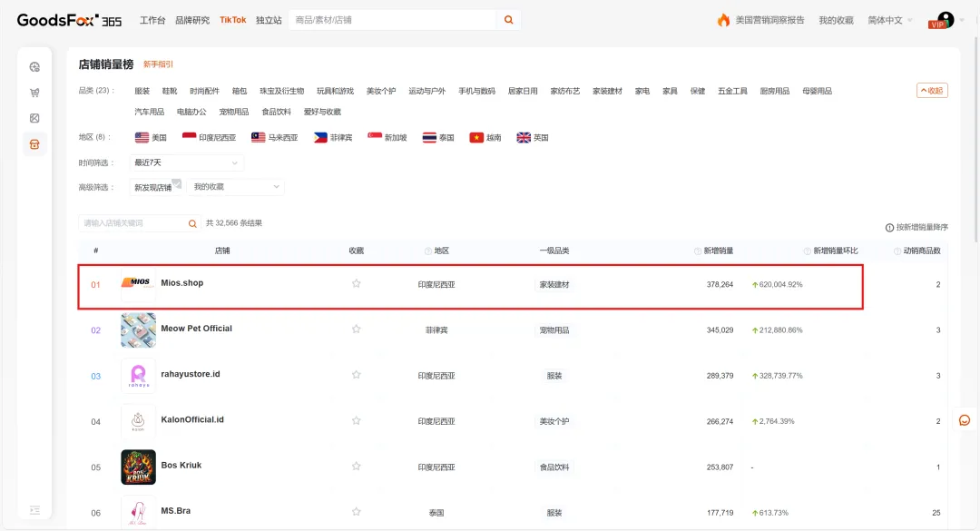This screenshot has width=980, height=531.
Task: Open the 简体中文 language dropdown
Action: click(890, 20)
